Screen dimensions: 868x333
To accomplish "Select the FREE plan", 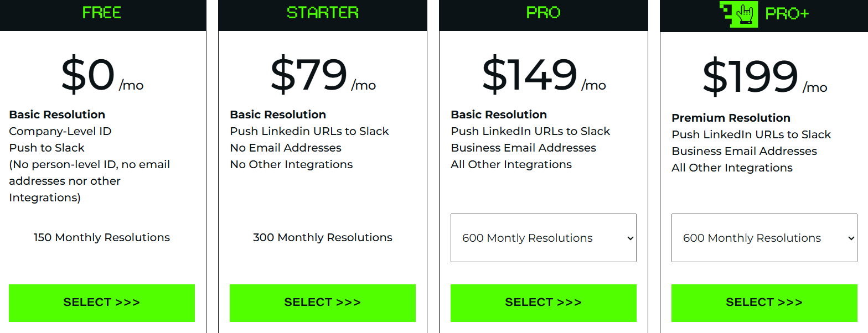I will (102, 303).
